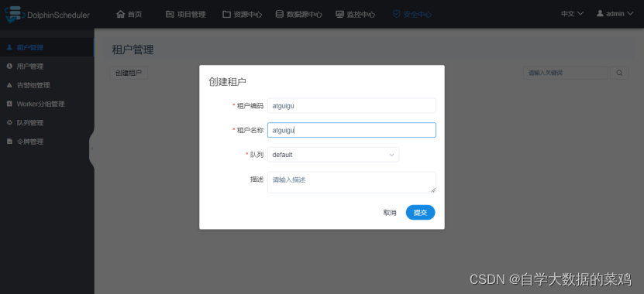Switch to 监控中心 navigation item
Viewport: 644px width, 294px height.
point(355,15)
